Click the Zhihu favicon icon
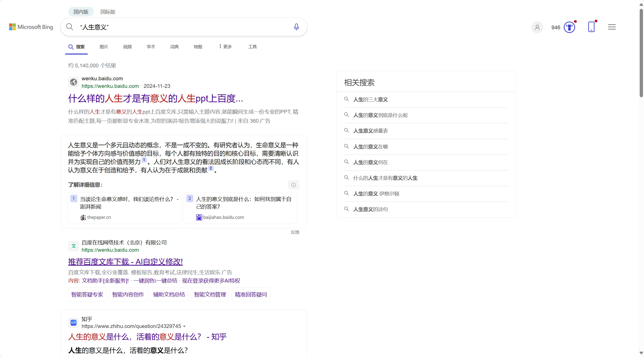Screen dimensions: 644x357 coord(74,323)
